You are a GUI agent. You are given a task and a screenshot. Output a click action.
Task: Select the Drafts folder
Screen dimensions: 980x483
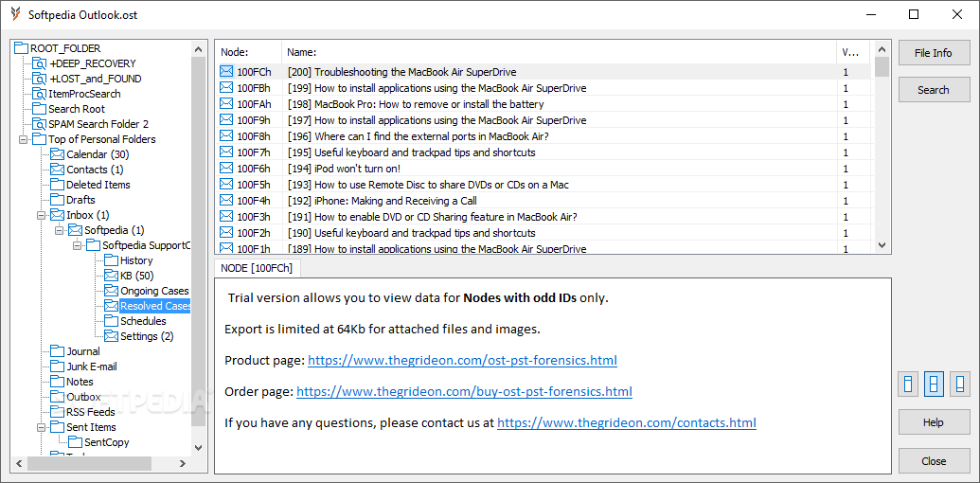point(80,200)
